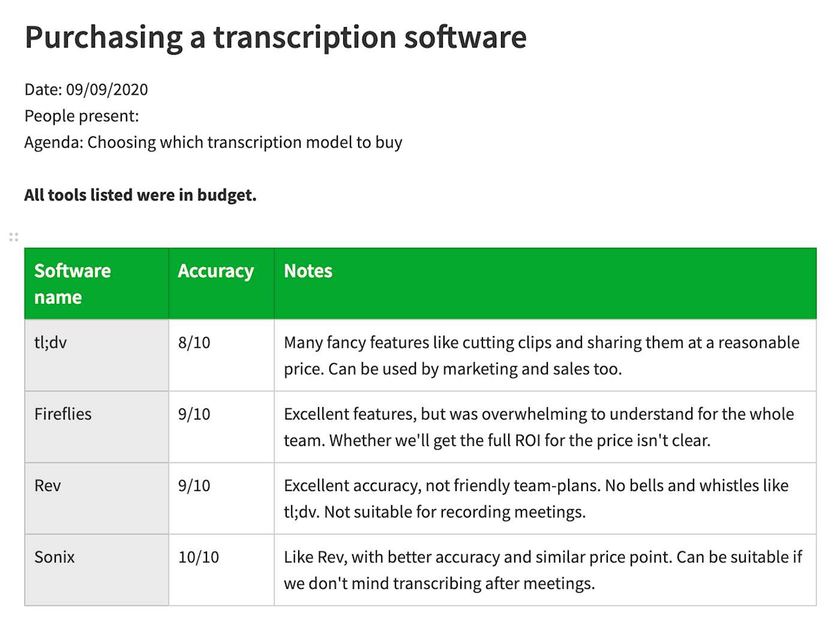
Task: Place cursor after 'People present:' text
Action: click(x=140, y=116)
